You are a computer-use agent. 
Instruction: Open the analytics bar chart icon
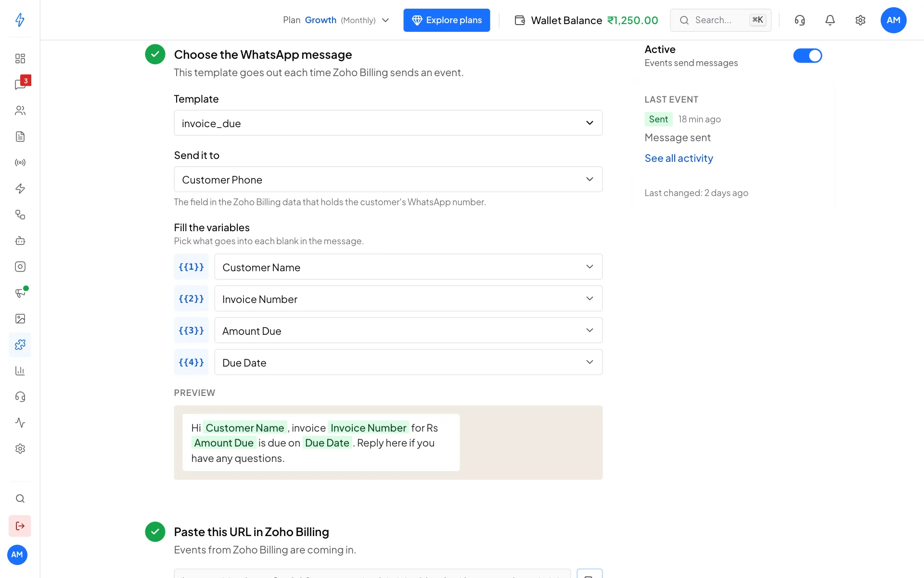20,370
